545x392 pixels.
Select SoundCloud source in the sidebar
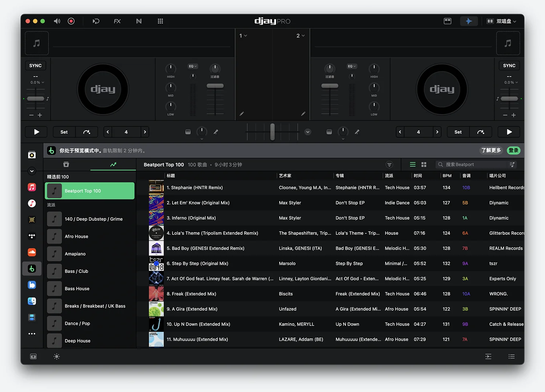[32, 252]
